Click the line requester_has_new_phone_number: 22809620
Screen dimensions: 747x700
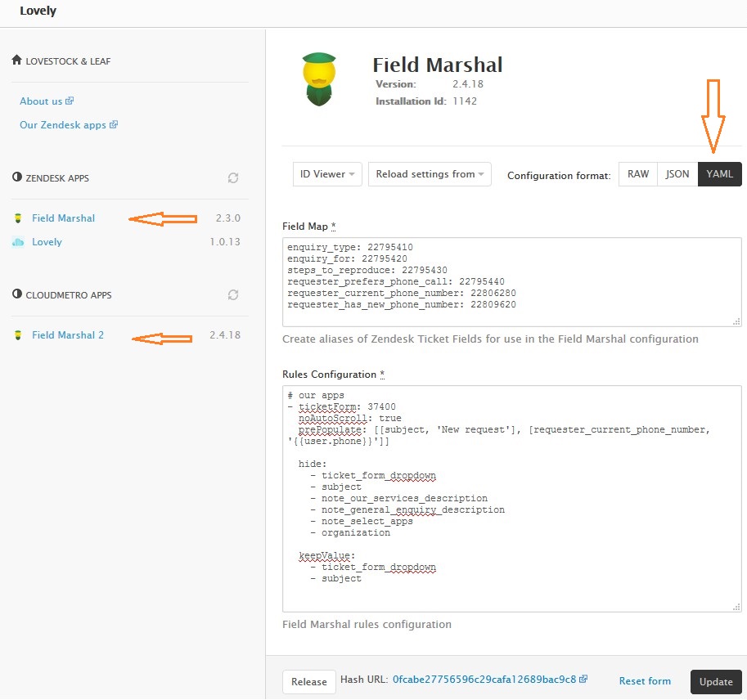pyautogui.click(x=402, y=304)
